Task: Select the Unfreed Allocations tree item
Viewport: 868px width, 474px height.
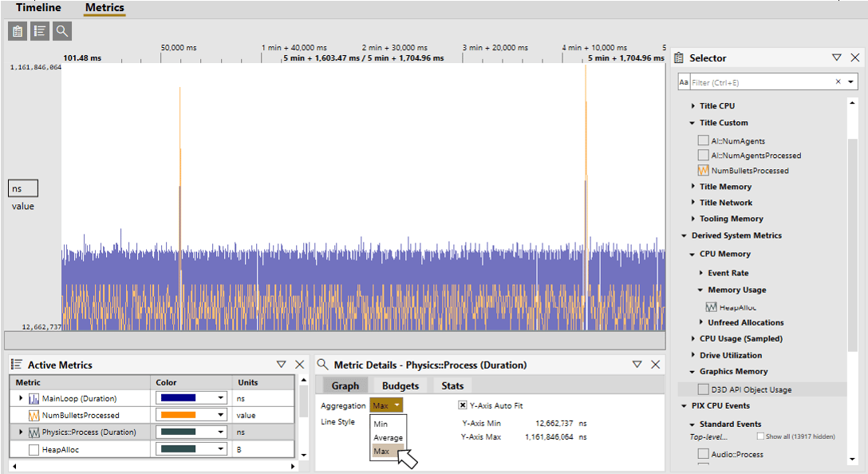Action: pyautogui.click(x=745, y=322)
